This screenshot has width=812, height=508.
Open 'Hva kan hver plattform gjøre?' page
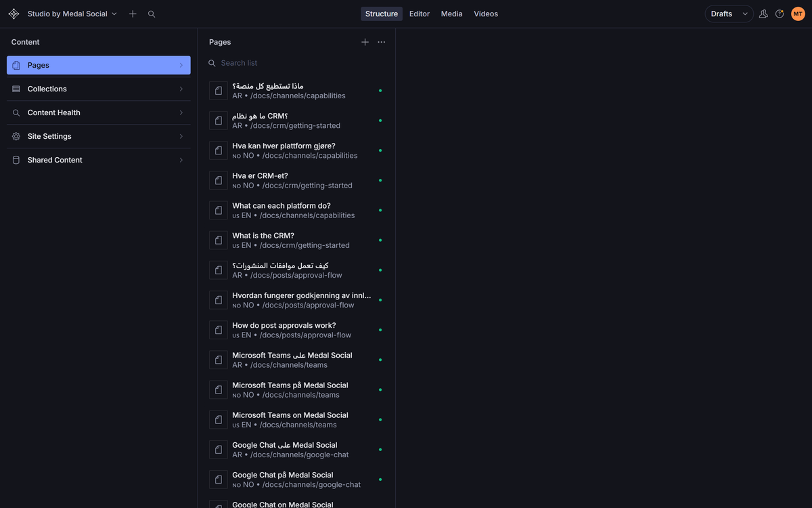click(x=296, y=150)
